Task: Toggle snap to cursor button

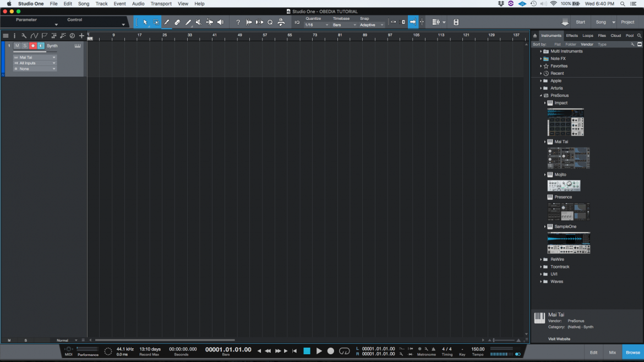Action: 422,22
